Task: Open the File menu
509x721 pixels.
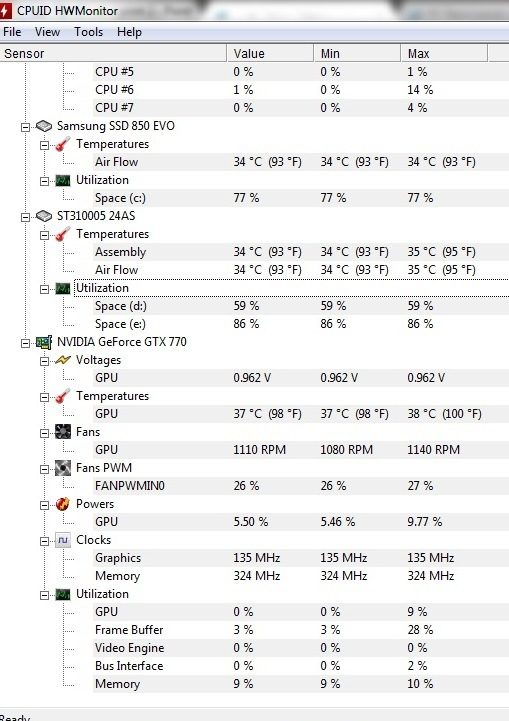Action: pos(12,32)
